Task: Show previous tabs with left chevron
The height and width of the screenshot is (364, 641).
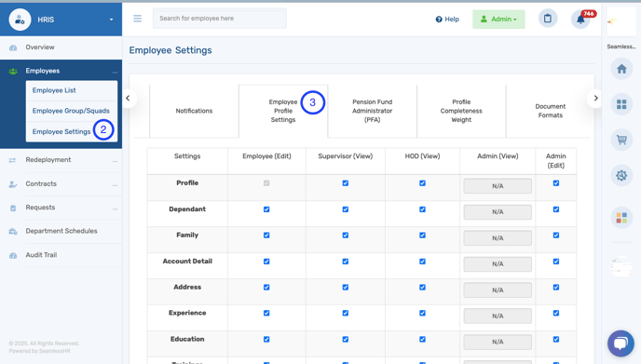Action: click(128, 98)
